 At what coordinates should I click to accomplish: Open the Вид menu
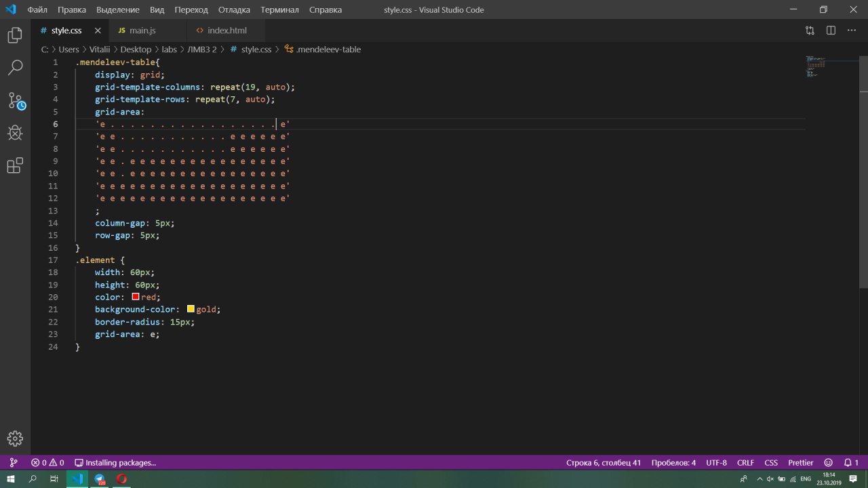point(157,10)
